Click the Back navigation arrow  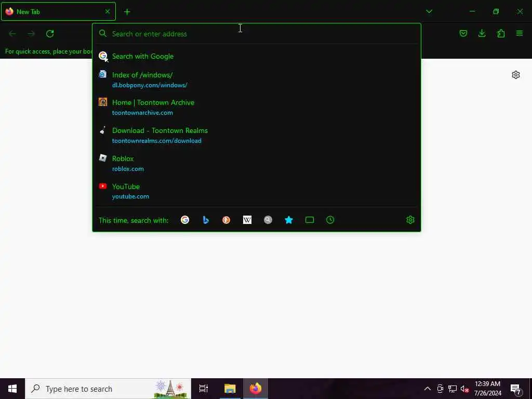12,34
